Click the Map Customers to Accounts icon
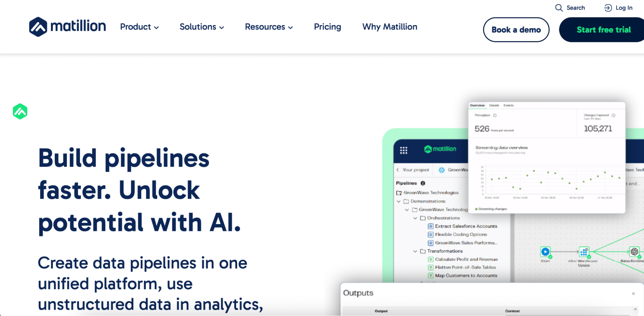 pos(430,276)
